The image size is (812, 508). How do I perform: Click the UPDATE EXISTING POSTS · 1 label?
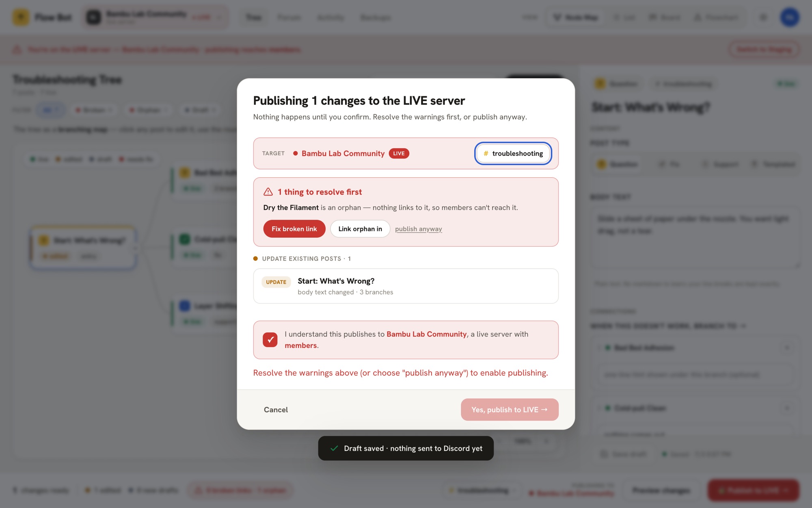[307, 258]
